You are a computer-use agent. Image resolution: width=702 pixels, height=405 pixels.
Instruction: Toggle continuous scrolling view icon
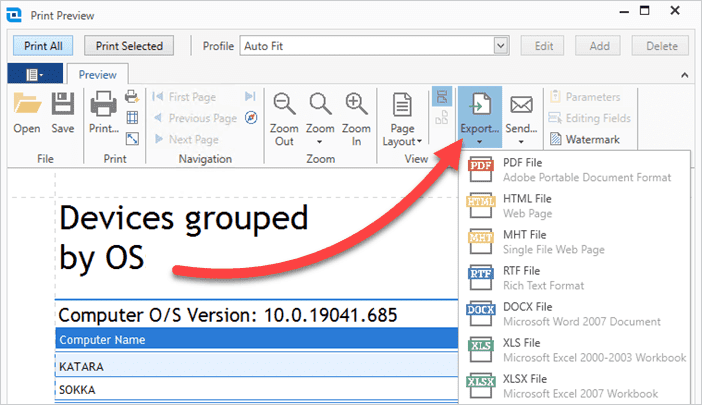pyautogui.click(x=442, y=97)
